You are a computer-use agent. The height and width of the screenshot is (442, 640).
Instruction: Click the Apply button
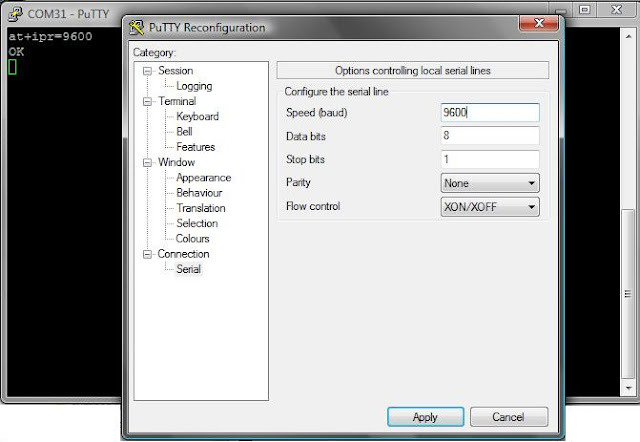coord(425,417)
